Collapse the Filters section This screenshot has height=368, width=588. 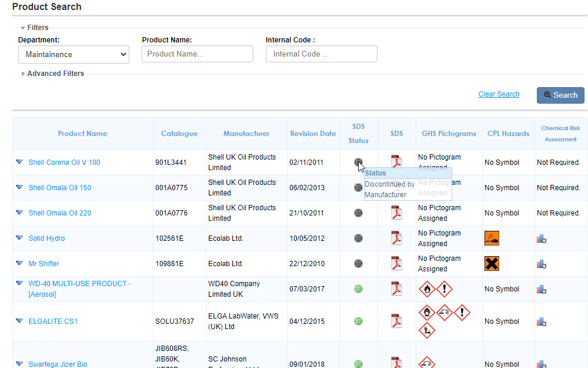click(x=22, y=28)
